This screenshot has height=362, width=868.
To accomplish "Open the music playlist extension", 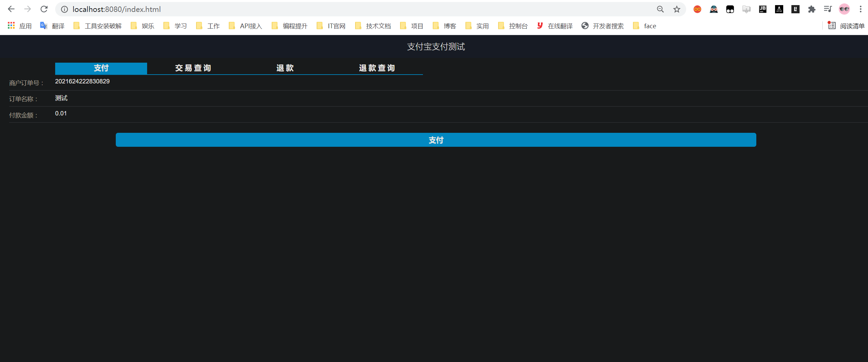I will 828,9.
